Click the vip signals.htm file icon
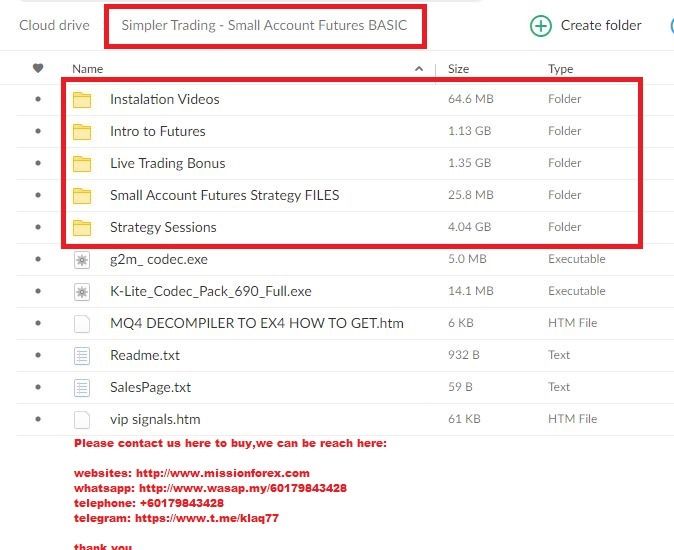 [x=82, y=419]
